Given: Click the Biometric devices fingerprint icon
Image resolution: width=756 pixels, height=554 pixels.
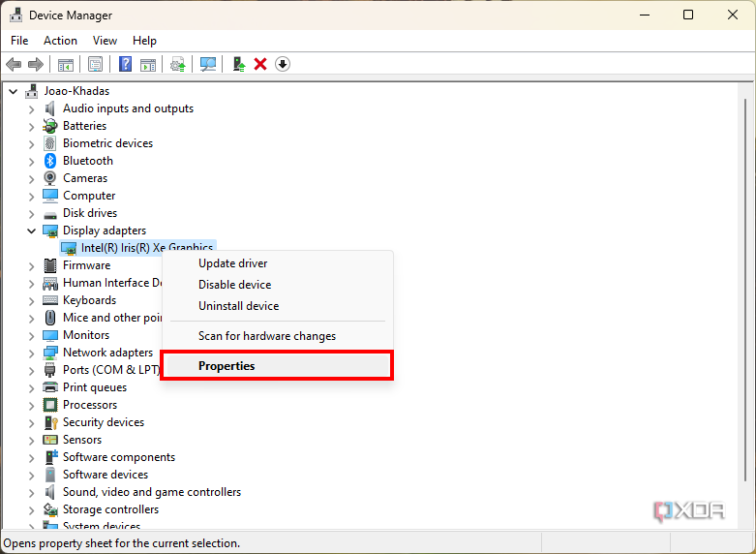Looking at the screenshot, I should 50,143.
